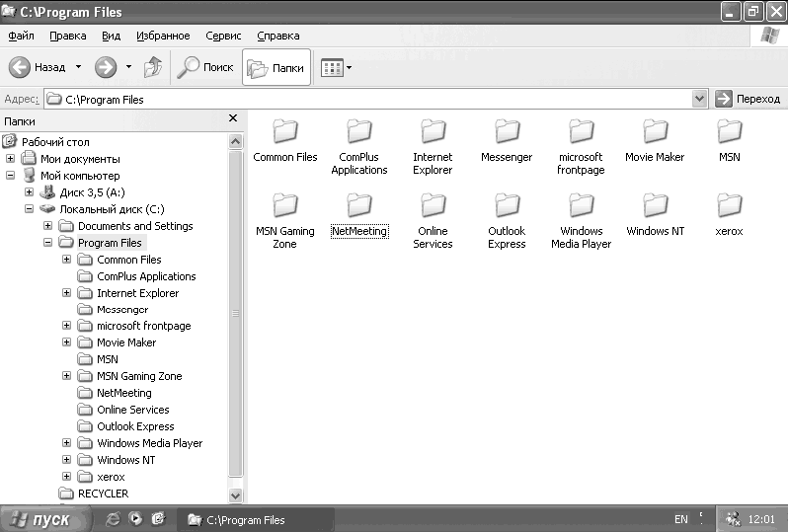Select the Windows Media Player folder icon

click(582, 205)
